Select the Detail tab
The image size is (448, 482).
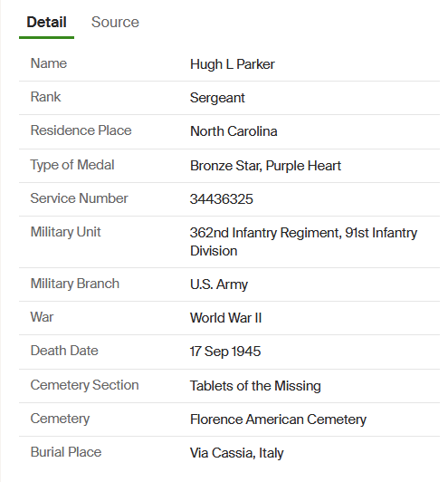tap(46, 22)
